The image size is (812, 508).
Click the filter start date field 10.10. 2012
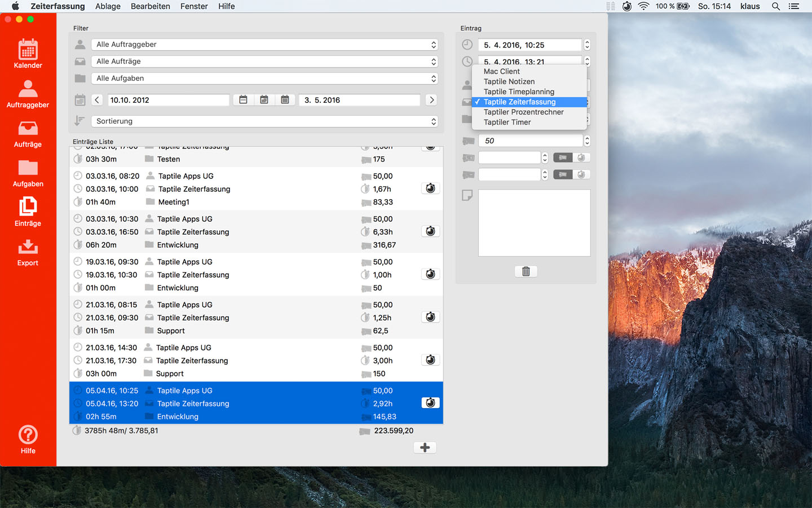tap(168, 100)
